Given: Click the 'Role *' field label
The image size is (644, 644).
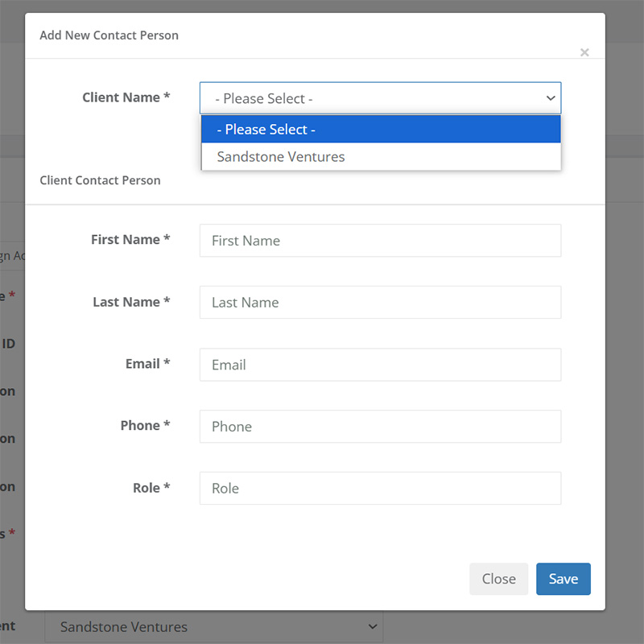Looking at the screenshot, I should pos(151,488).
